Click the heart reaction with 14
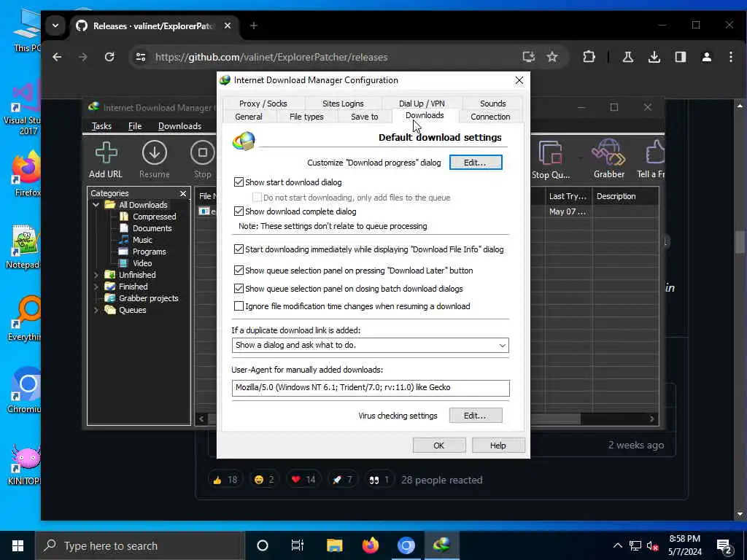Screen dimensions: 747x560 point(303,480)
